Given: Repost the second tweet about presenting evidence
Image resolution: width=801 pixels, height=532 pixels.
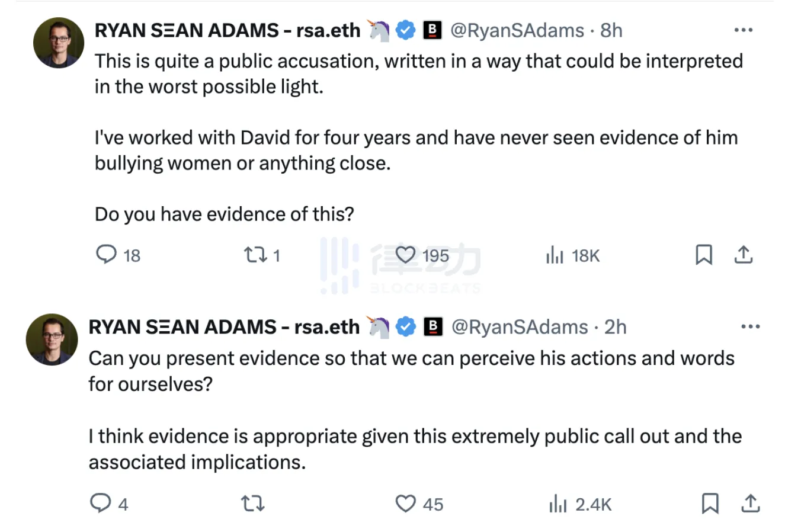Looking at the screenshot, I should point(252,504).
